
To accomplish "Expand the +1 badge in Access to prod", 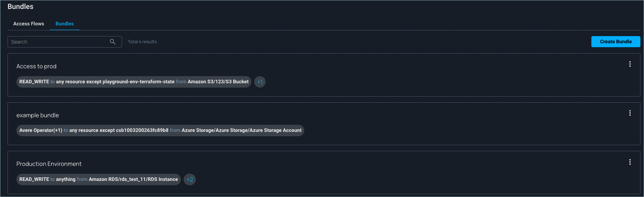I will [260, 82].
